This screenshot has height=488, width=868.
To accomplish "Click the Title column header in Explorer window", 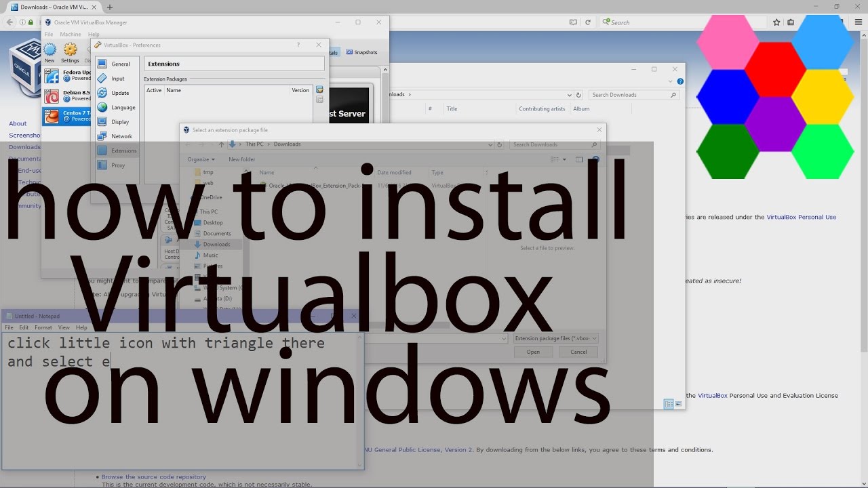I will (452, 108).
